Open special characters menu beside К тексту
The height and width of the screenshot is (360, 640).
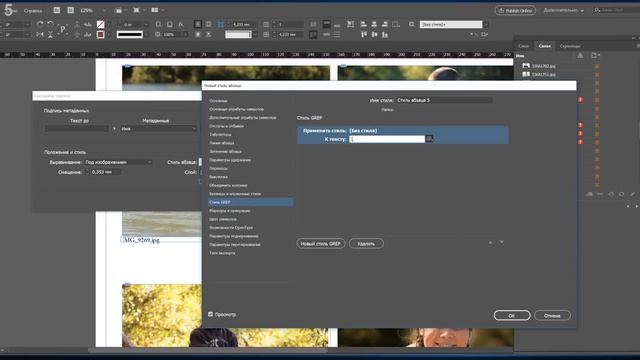click(429, 139)
